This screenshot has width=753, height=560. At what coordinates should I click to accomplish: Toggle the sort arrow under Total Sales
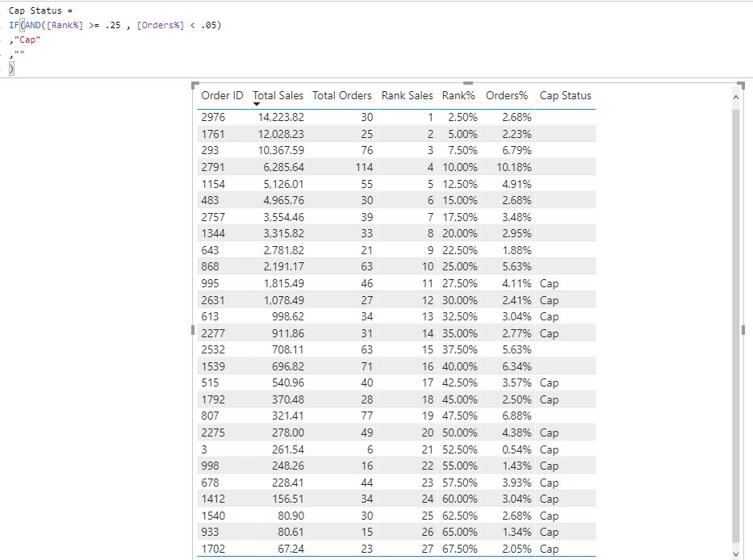(x=257, y=104)
